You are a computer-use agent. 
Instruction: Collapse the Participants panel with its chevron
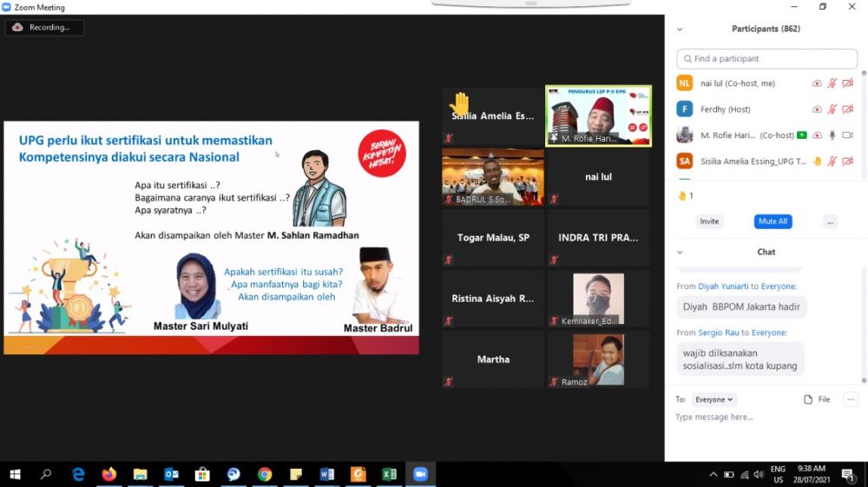680,29
